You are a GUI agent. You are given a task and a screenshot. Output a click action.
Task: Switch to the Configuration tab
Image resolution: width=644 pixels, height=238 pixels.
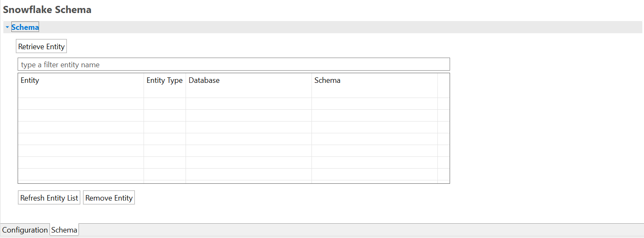point(25,230)
